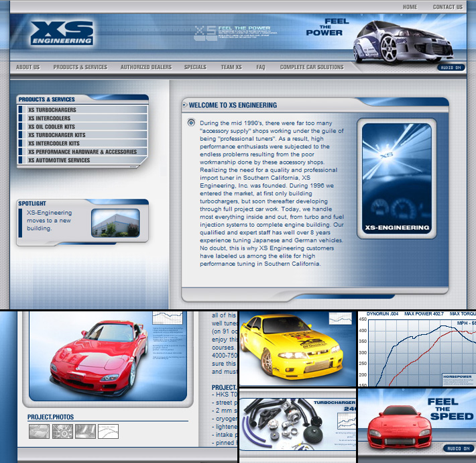The image size is (476, 463).
Task: Click the silver car in header banner
Action: point(402,41)
